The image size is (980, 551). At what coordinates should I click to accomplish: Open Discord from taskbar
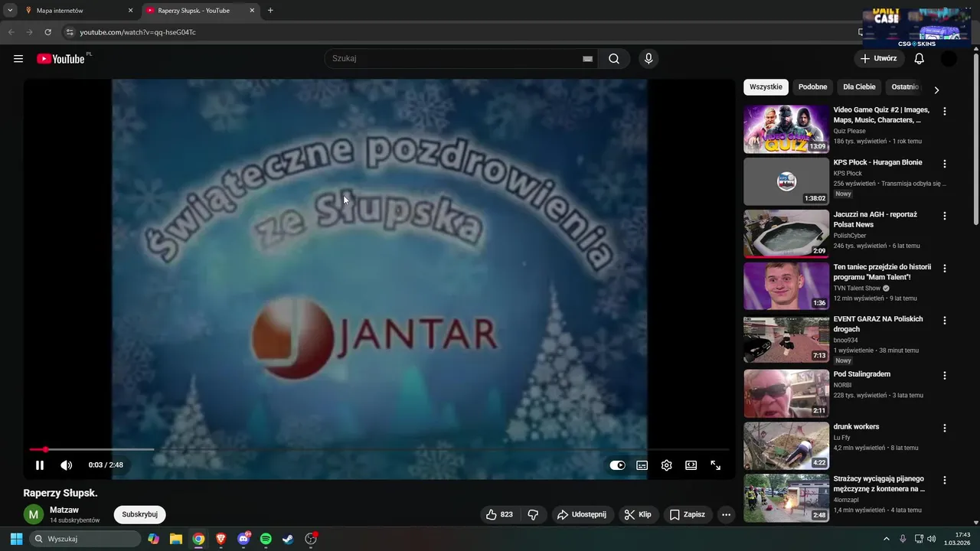243,539
